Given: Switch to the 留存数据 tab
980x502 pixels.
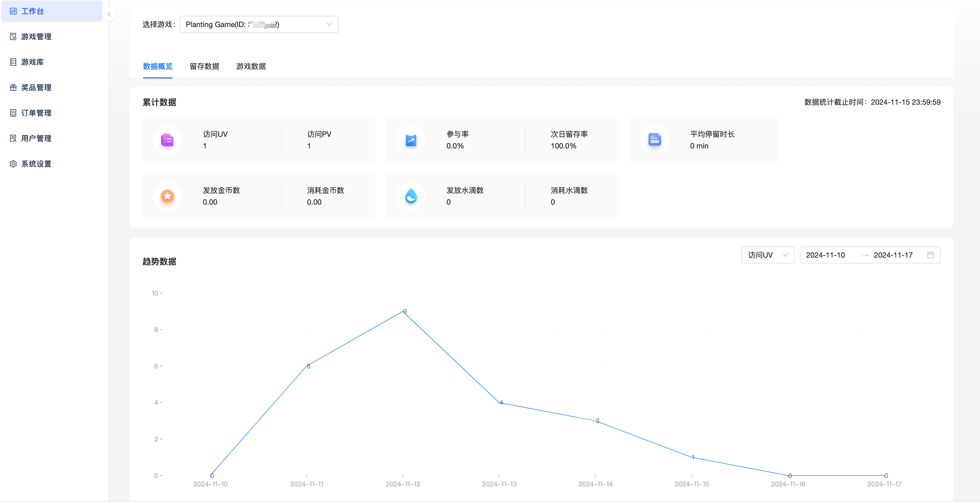Looking at the screenshot, I should (x=204, y=66).
